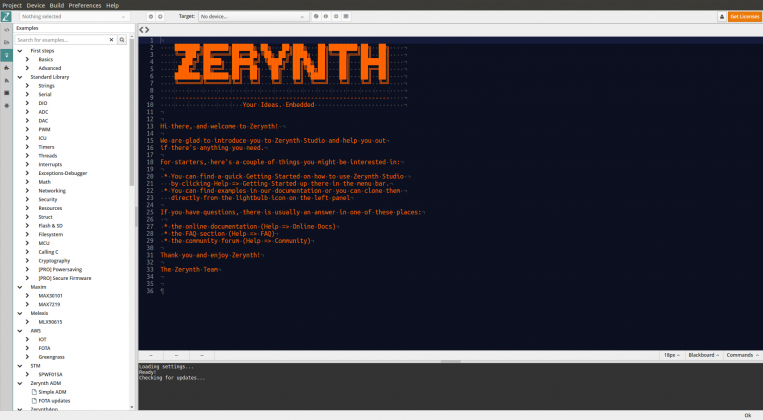Click the first bottom editor tab placeholder

[151, 355]
